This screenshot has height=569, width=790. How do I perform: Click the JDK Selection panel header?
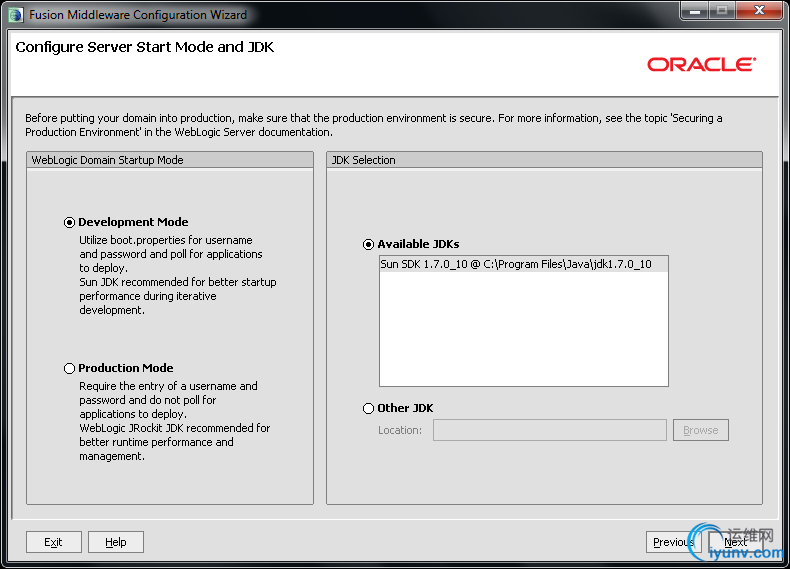[x=544, y=160]
